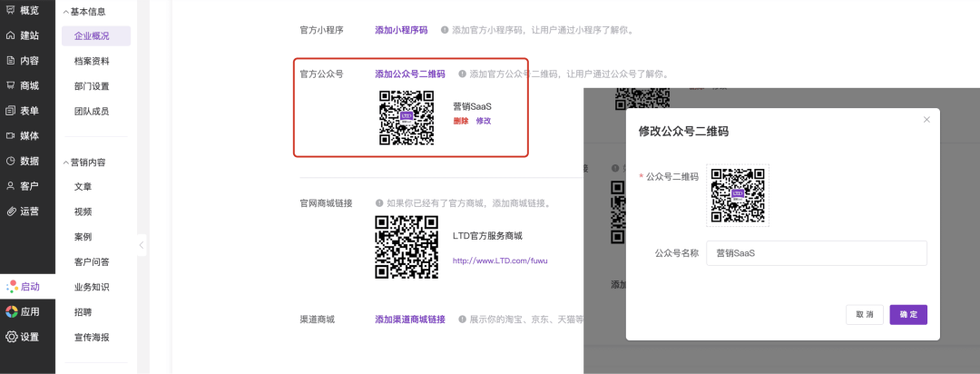980x374 pixels.
Task: Click the 公众号名称 input field
Action: tap(817, 253)
